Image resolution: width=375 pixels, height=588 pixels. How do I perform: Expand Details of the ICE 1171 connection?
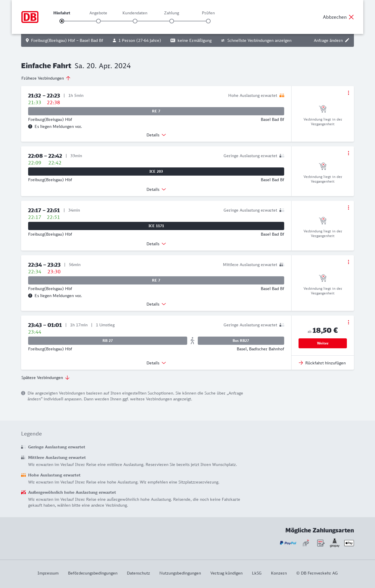156,244
